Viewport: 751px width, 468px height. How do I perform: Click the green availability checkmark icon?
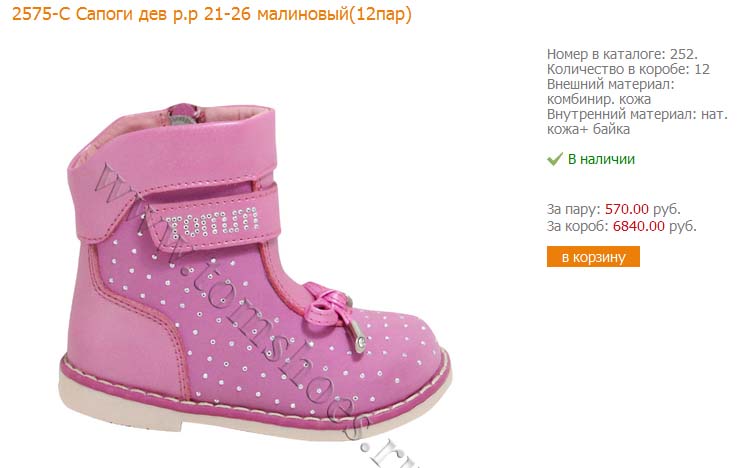click(554, 159)
